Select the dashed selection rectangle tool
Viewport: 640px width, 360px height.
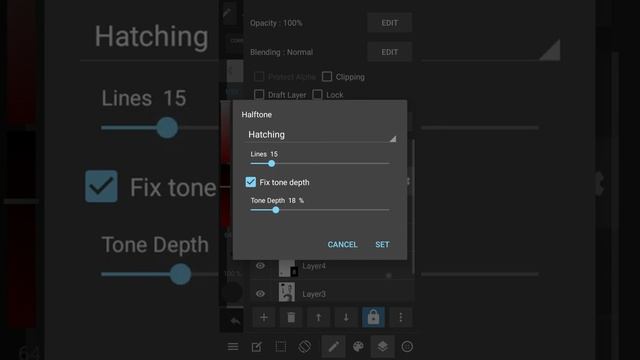pos(280,347)
